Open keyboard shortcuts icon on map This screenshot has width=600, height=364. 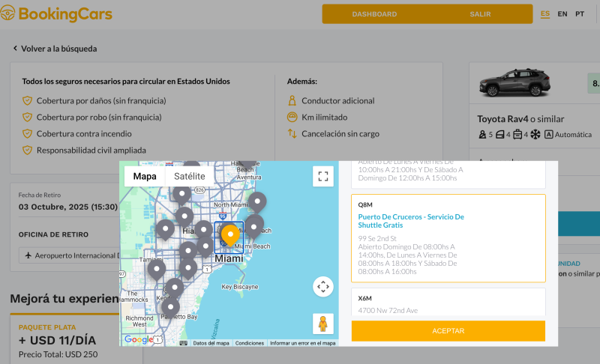pyautogui.click(x=183, y=343)
